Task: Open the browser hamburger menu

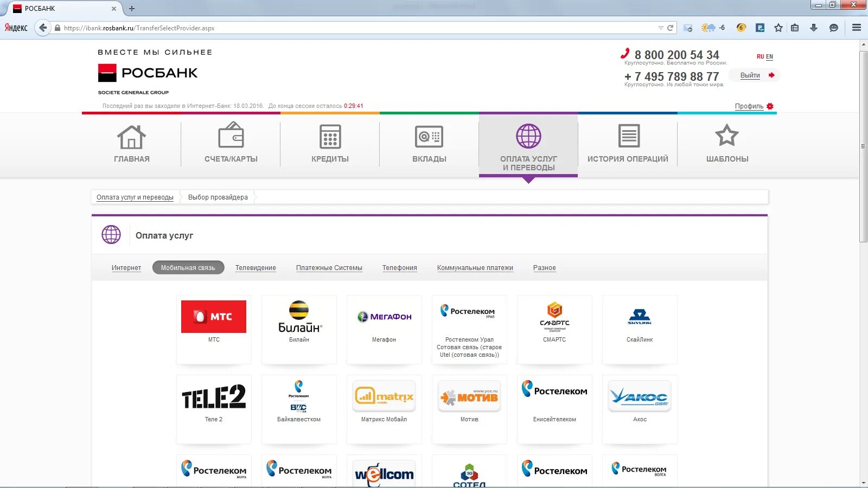Action: pos(857,28)
